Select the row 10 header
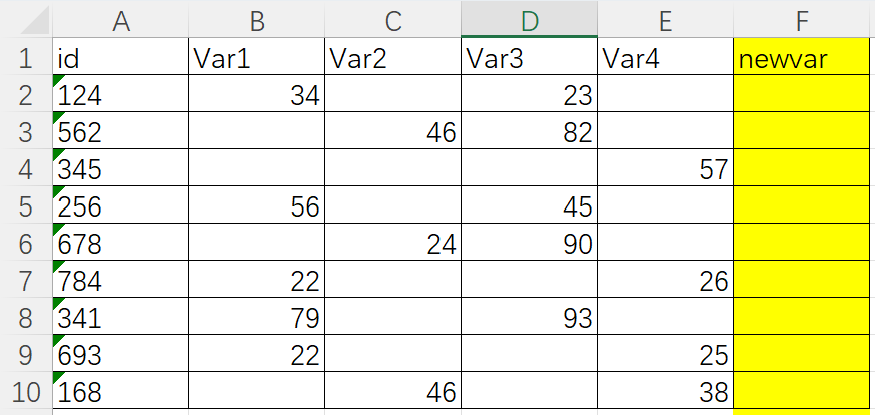The width and height of the screenshot is (876, 416). (25, 391)
